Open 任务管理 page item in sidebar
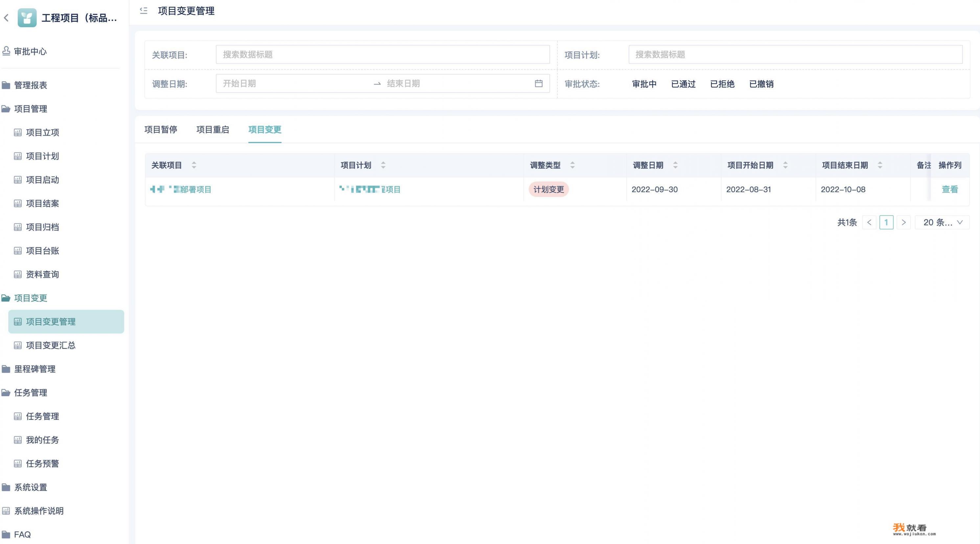Image resolution: width=980 pixels, height=544 pixels. click(x=36, y=416)
